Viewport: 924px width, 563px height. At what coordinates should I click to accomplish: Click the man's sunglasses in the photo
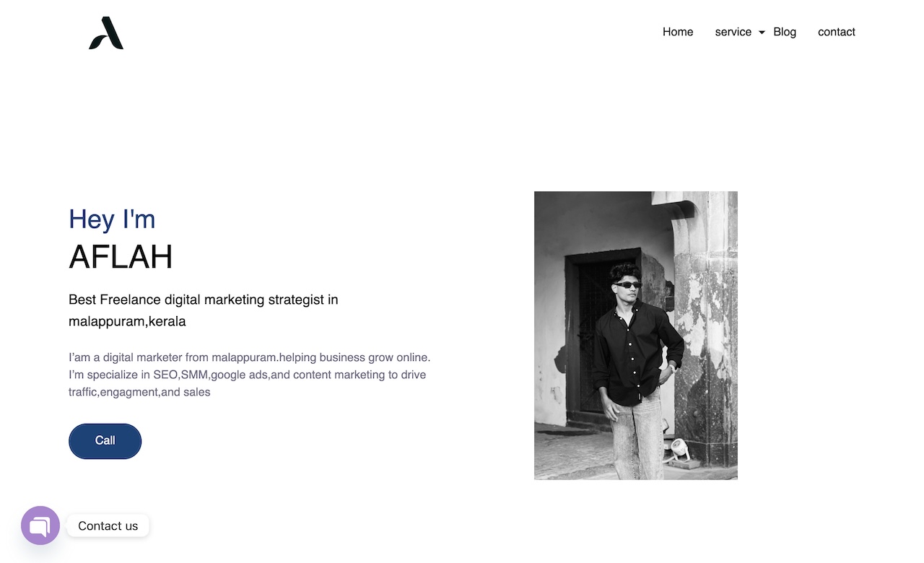click(627, 284)
